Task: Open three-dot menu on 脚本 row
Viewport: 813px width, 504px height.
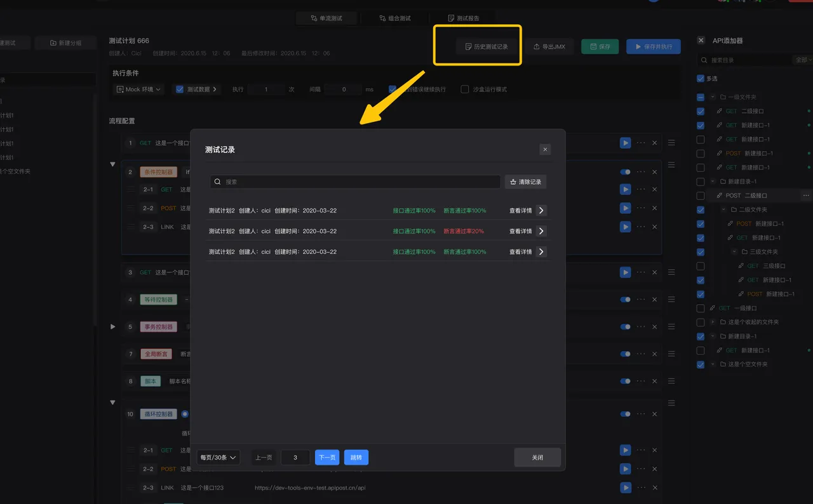Action: [x=641, y=381]
